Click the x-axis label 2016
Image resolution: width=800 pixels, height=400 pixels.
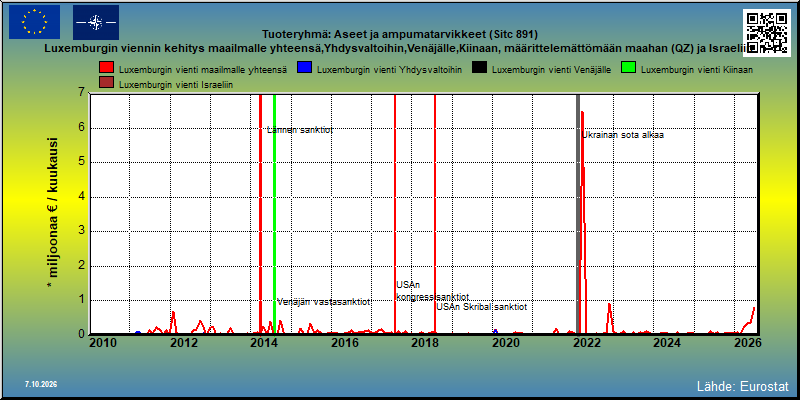tap(345, 342)
